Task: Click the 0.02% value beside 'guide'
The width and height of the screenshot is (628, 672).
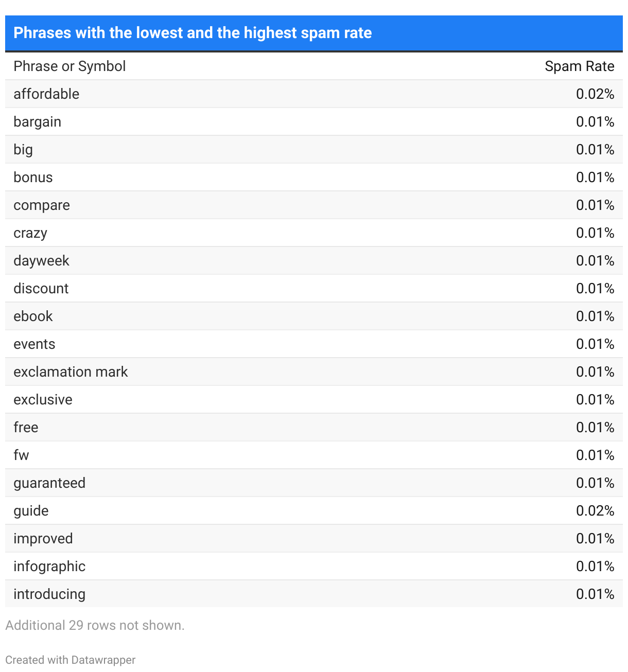Action: [x=595, y=511]
